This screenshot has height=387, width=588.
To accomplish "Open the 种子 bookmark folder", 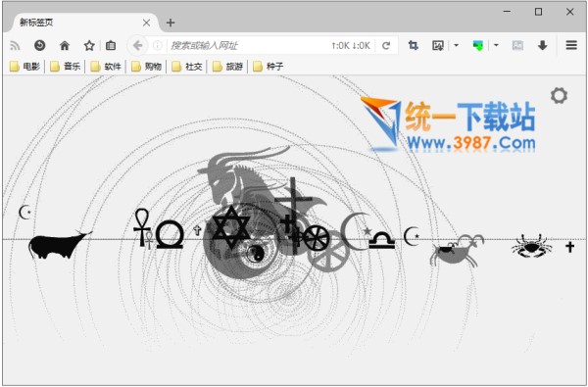I will click(269, 67).
